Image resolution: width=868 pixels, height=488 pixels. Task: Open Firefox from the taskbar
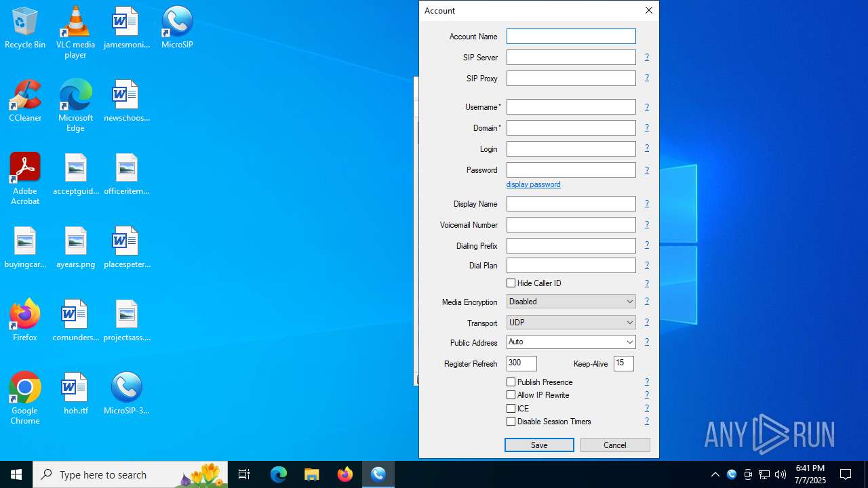[345, 474]
